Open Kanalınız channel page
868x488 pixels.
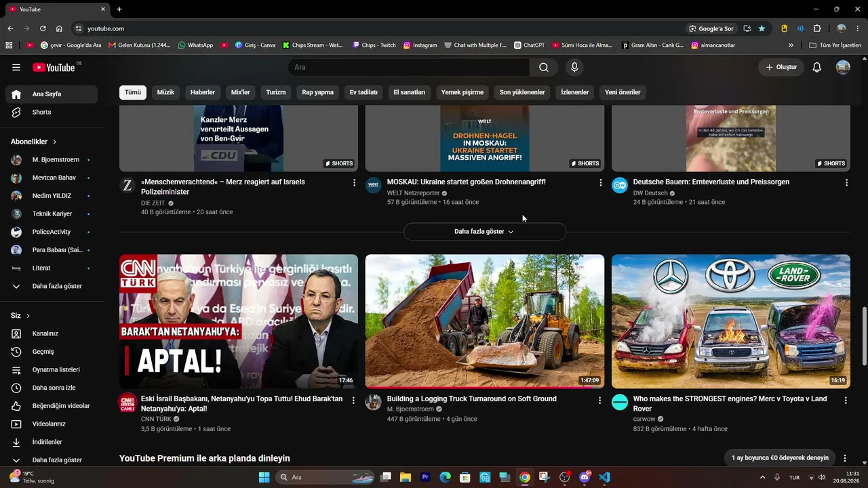(52, 333)
